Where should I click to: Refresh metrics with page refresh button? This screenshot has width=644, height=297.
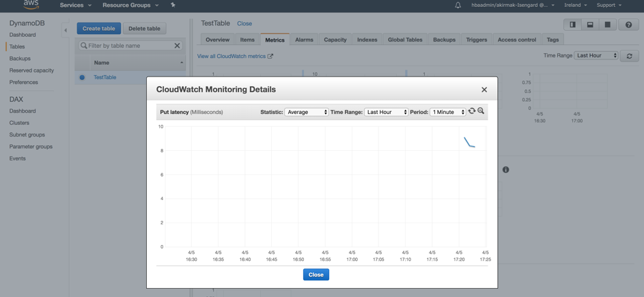pyautogui.click(x=629, y=56)
